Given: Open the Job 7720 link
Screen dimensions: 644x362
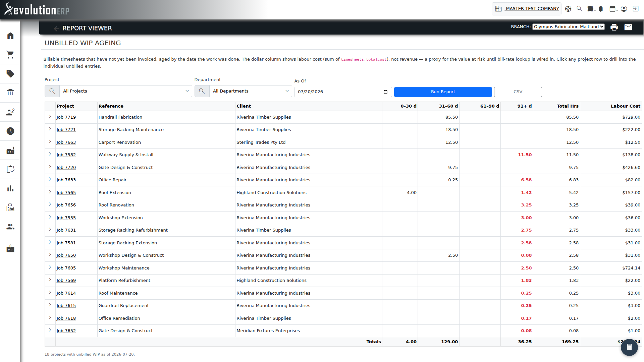Looking at the screenshot, I should tap(66, 168).
